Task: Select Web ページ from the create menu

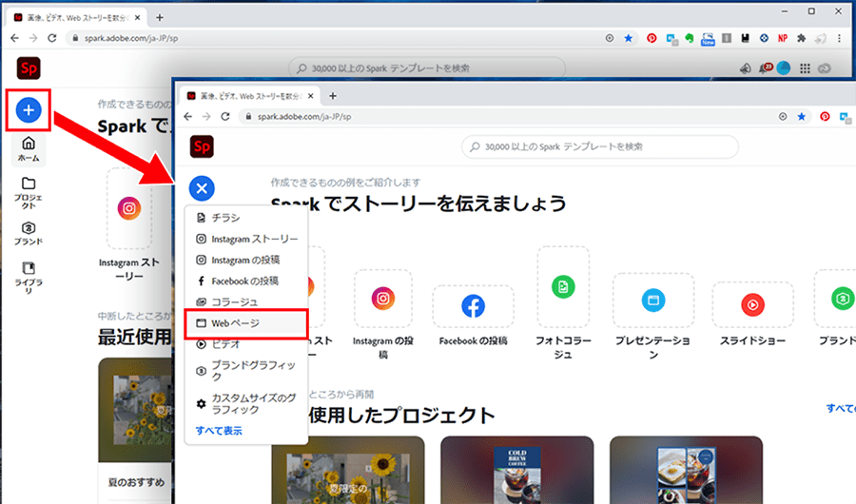Action: click(246, 323)
